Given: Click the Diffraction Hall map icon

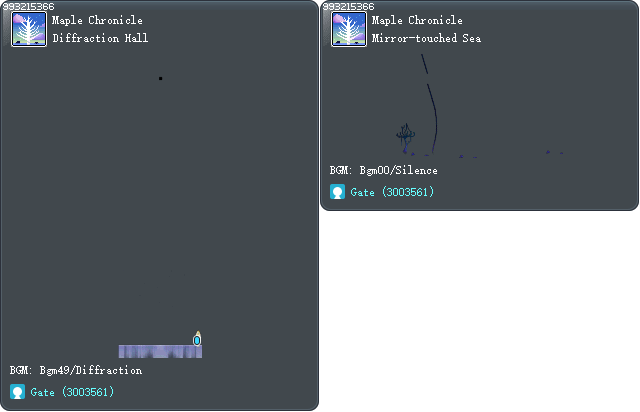Looking at the screenshot, I should coord(29,29).
